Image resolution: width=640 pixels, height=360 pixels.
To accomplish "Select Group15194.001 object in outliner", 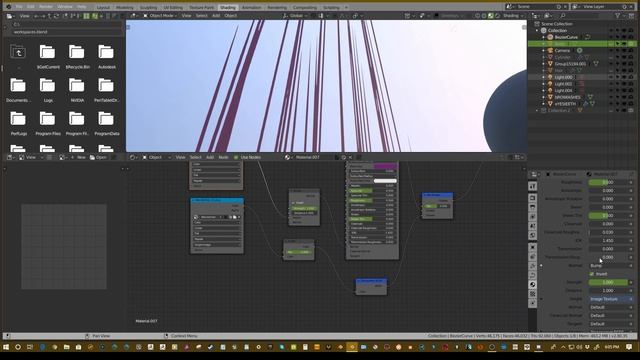I will click(x=570, y=64).
